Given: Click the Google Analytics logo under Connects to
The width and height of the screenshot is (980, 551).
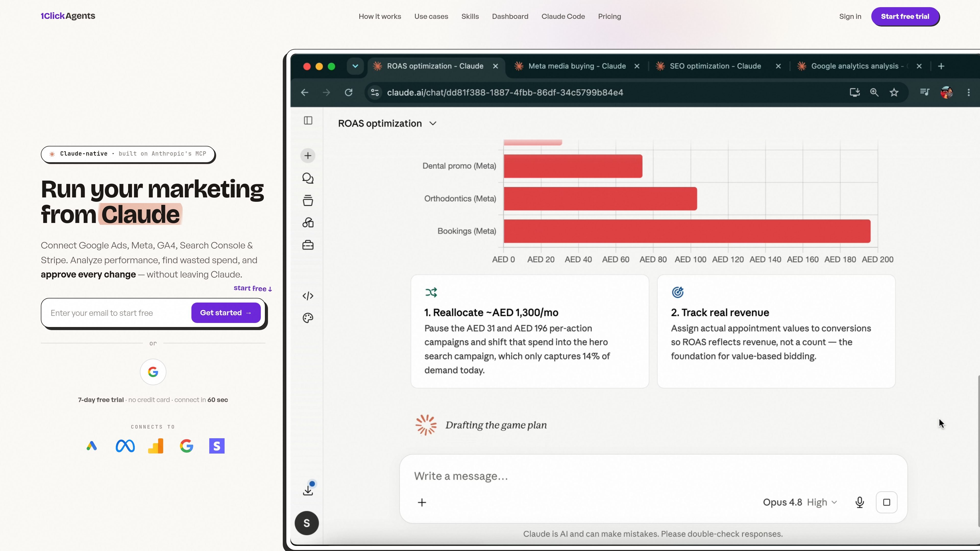Looking at the screenshot, I should [156, 446].
